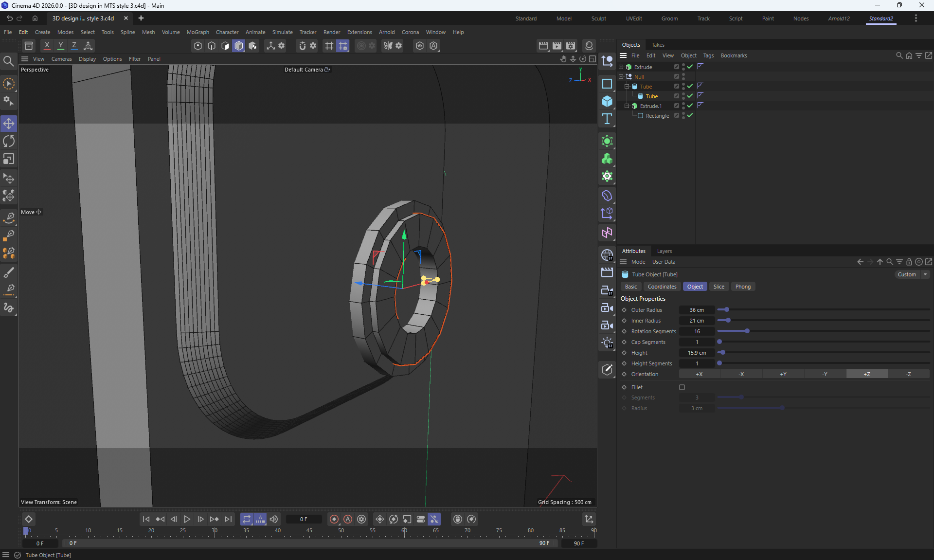Click the Play forward button
The height and width of the screenshot is (560, 934).
pos(187,519)
